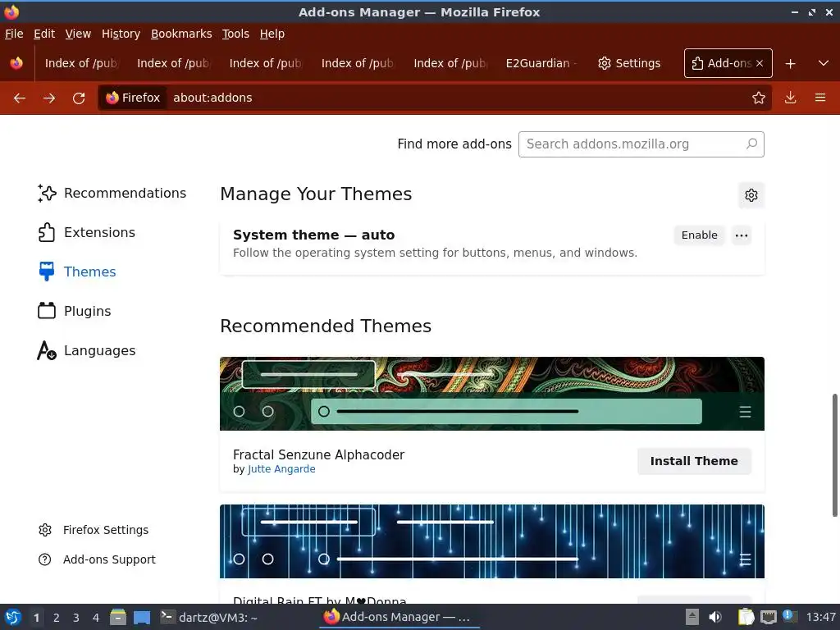Viewport: 840px width, 630px height.
Task: Open the View menu
Action: [x=78, y=34]
